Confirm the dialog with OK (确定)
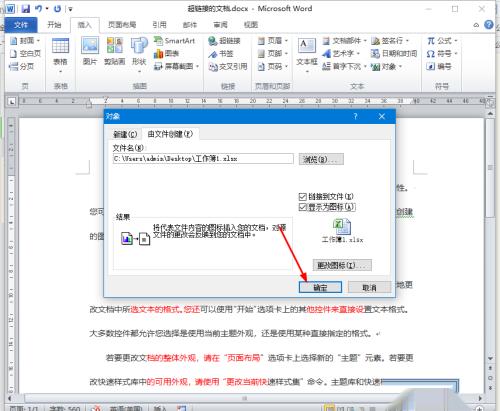This screenshot has width=500, height=411. coord(320,287)
